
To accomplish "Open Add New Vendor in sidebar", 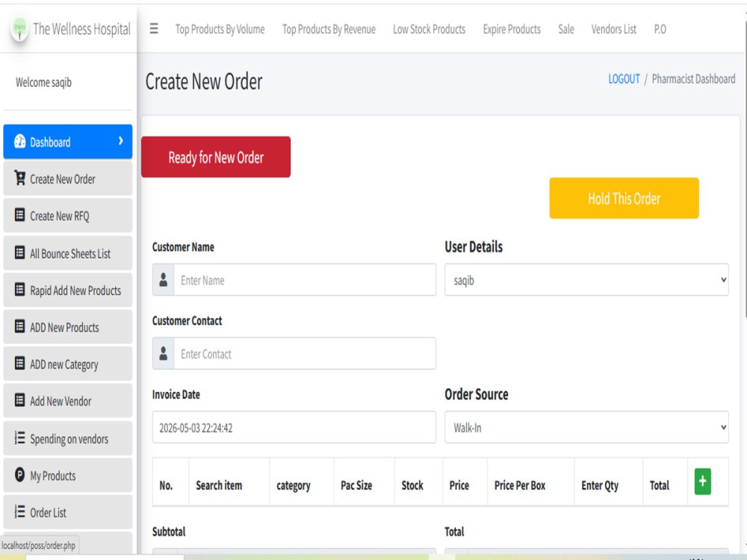I will coord(68,400).
